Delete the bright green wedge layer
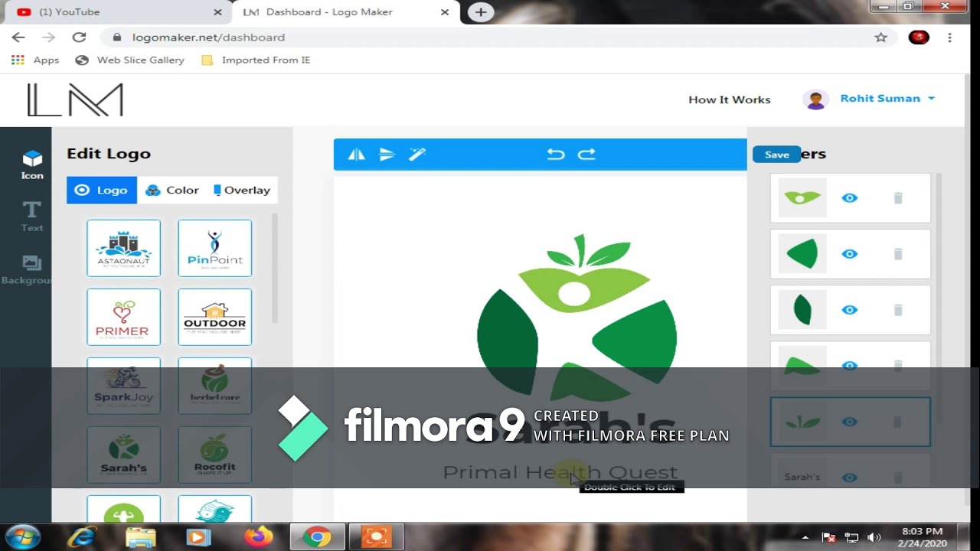980x551 pixels. pos(898,254)
